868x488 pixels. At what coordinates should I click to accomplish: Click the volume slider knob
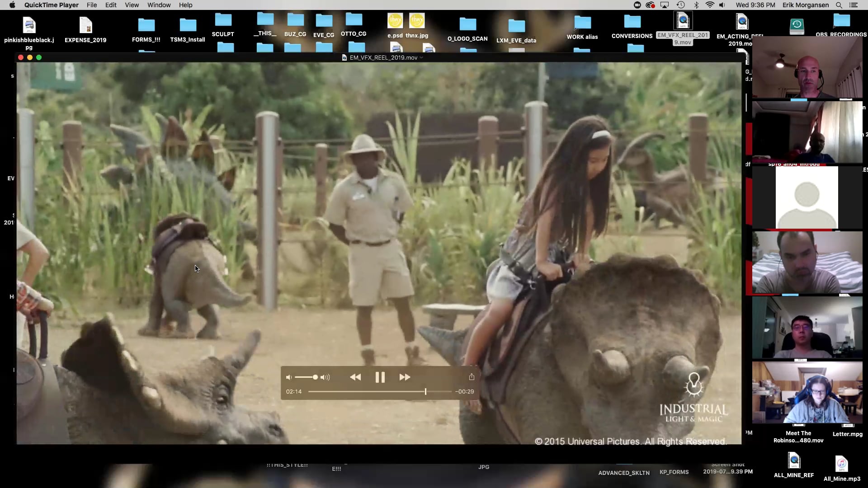tap(315, 377)
